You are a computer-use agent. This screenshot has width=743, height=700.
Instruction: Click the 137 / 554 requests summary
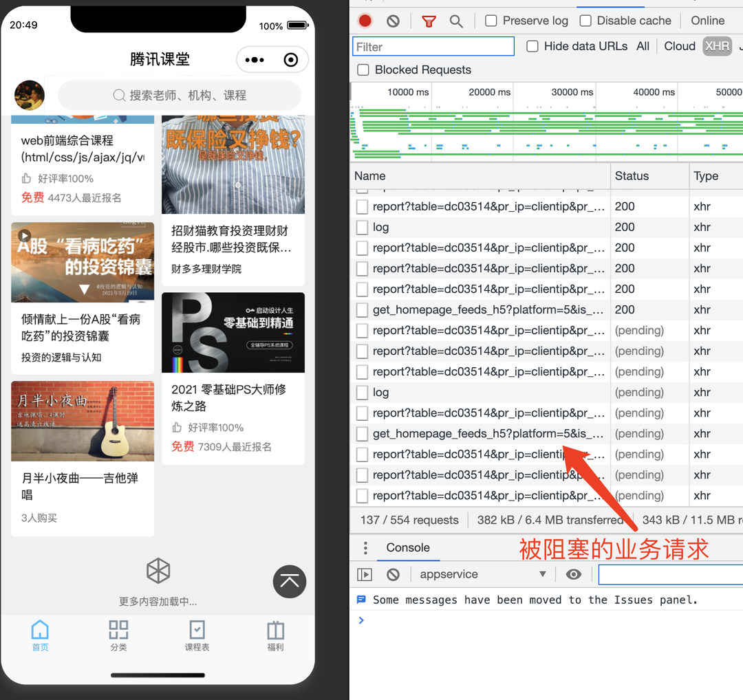[x=409, y=520]
